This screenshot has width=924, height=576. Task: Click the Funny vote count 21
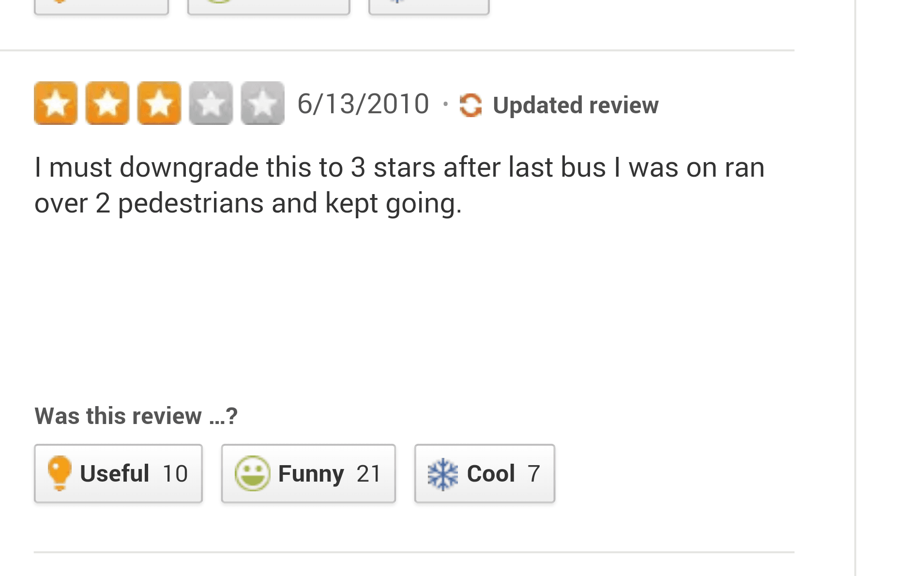[x=369, y=473]
